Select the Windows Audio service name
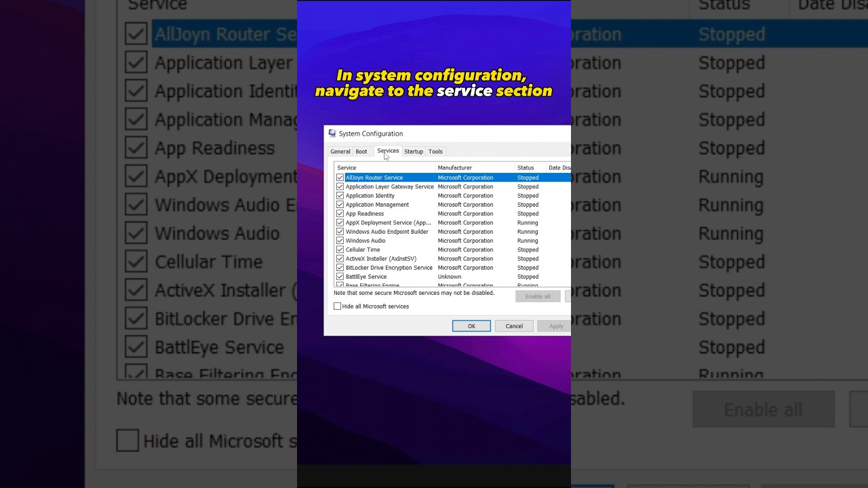 point(366,241)
